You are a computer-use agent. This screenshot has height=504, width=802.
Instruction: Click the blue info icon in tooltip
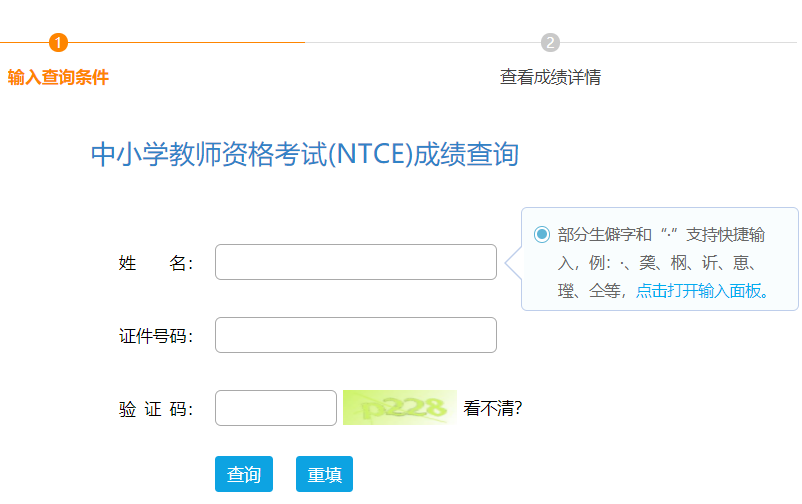542,234
